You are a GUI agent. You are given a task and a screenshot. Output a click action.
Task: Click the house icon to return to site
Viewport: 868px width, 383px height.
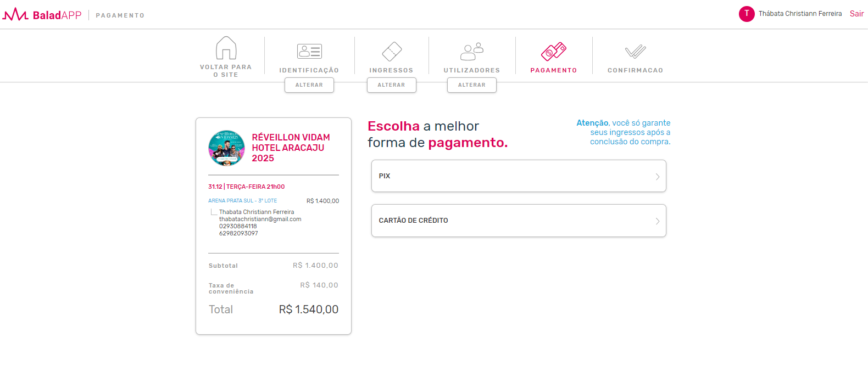226,48
